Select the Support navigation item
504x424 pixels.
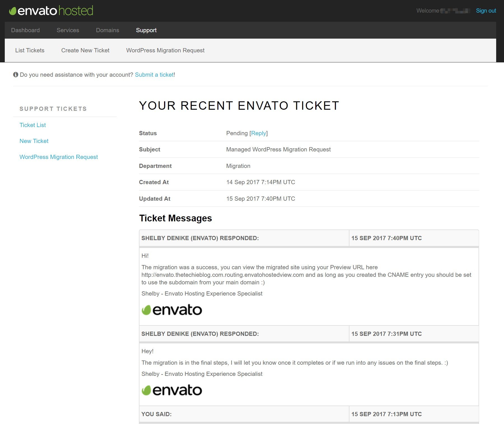[x=146, y=30]
